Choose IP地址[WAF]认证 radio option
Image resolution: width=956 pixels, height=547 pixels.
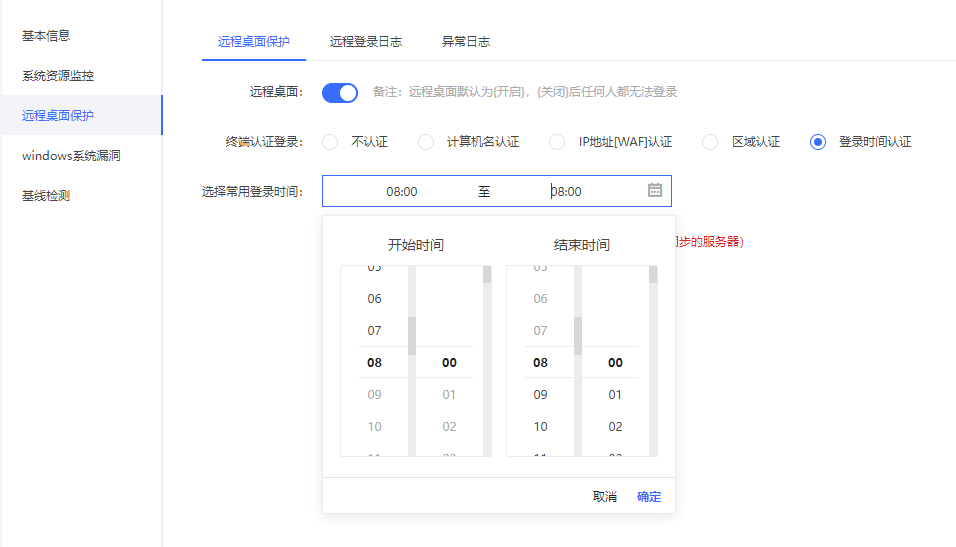[x=558, y=142]
